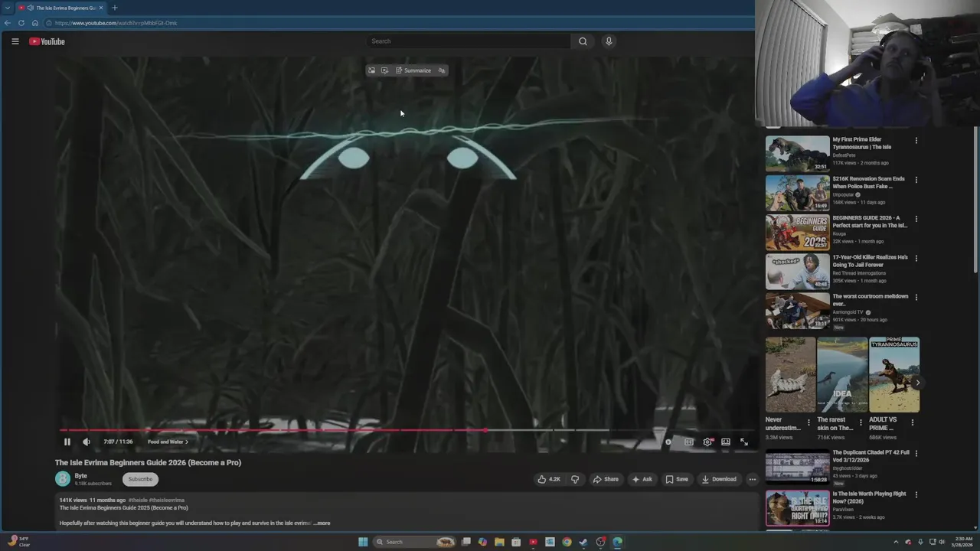Open the Byte channel name link
This screenshot has width=980, height=551.
click(80, 475)
